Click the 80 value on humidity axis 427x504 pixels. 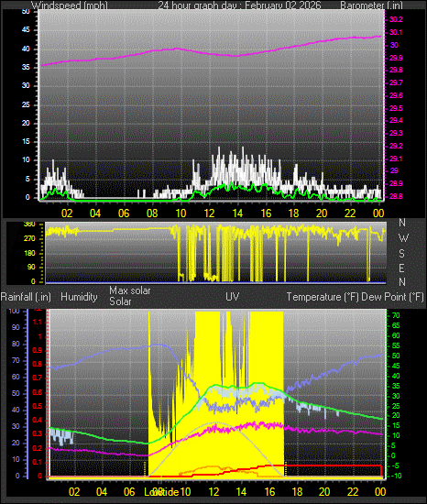(x=16, y=345)
